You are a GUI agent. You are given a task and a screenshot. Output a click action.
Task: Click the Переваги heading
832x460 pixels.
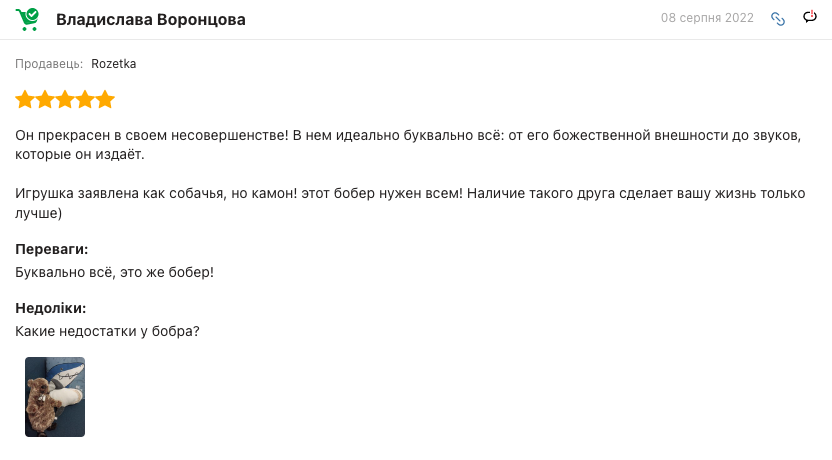click(51, 249)
